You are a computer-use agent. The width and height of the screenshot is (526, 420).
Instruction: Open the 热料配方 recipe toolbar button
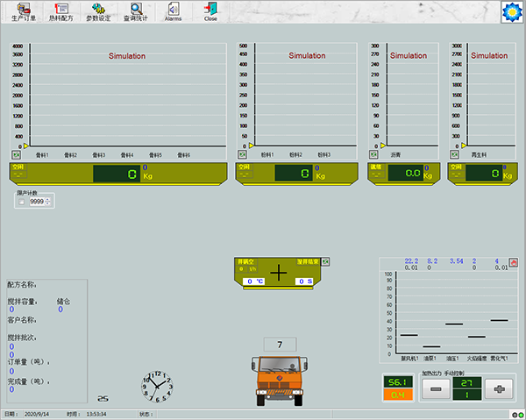[61, 11]
